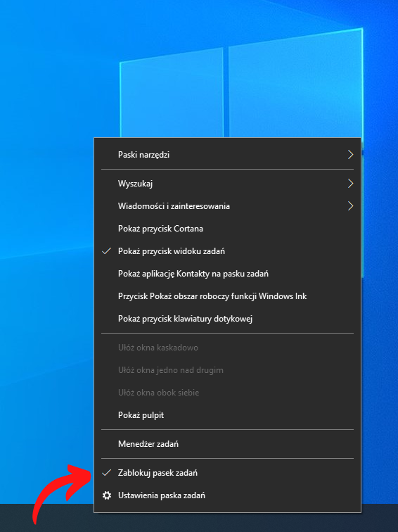Choose Ułóż okna kaskadowo entry
398x532 pixels.
click(x=227, y=348)
